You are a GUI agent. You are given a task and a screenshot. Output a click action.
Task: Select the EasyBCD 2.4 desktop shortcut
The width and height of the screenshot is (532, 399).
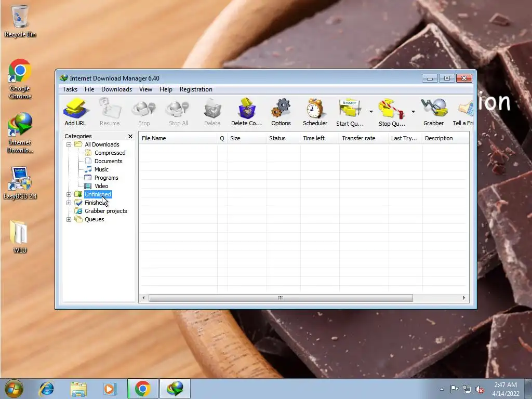click(20, 183)
